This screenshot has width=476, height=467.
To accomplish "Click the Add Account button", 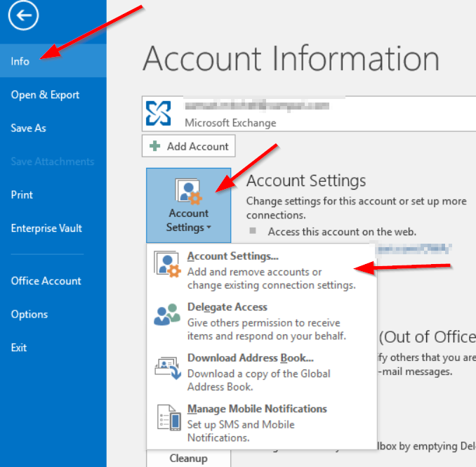I will (189, 146).
